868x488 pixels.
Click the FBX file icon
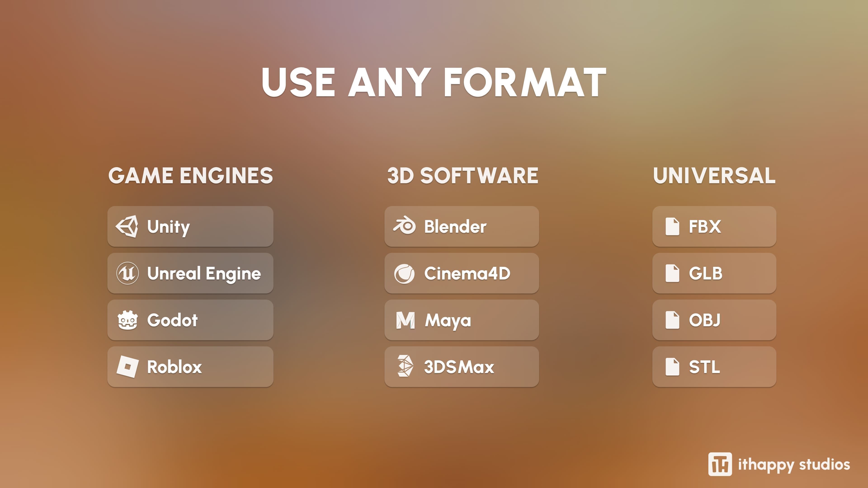(x=672, y=226)
